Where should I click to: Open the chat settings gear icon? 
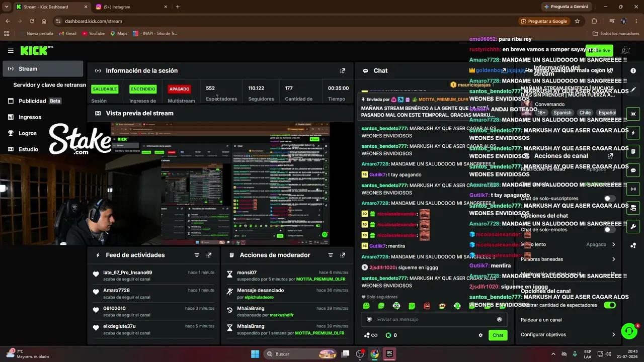pyautogui.click(x=480, y=335)
